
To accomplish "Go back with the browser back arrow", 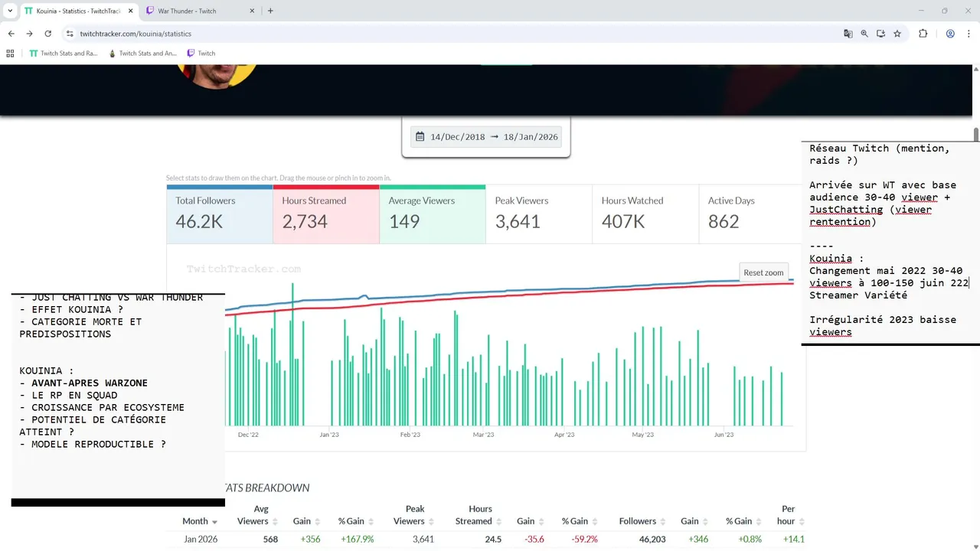I will [x=11, y=34].
